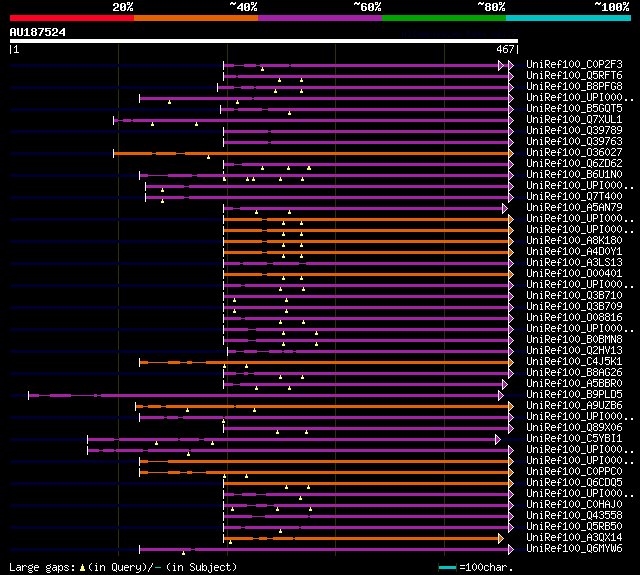Select the UniRef100_B9PLD5 label
Viewport: 640px width, 575px height.
pyautogui.click(x=574, y=395)
